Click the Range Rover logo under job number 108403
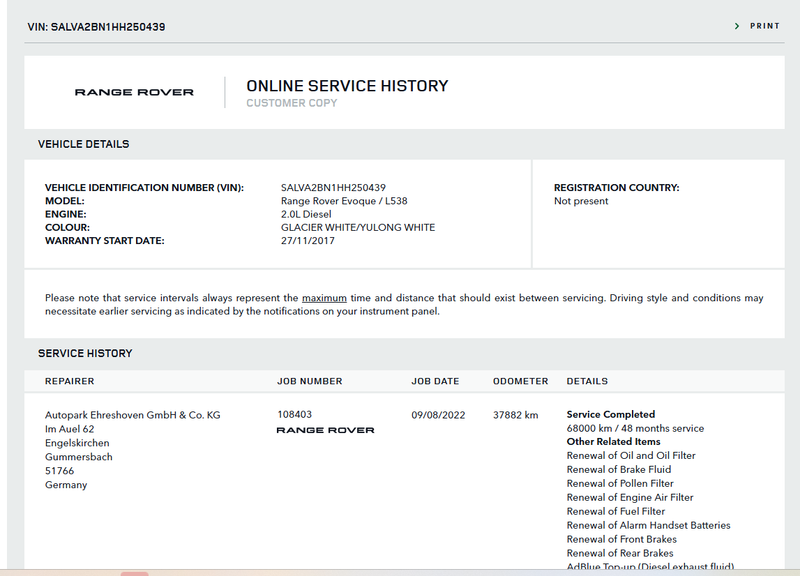 [x=325, y=430]
